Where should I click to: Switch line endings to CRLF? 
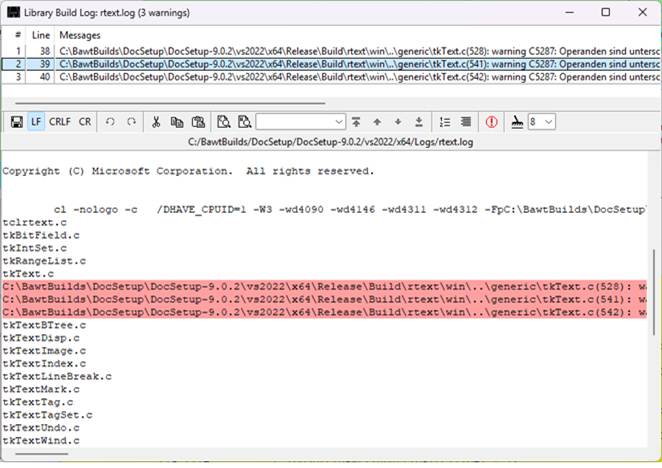tap(60, 121)
